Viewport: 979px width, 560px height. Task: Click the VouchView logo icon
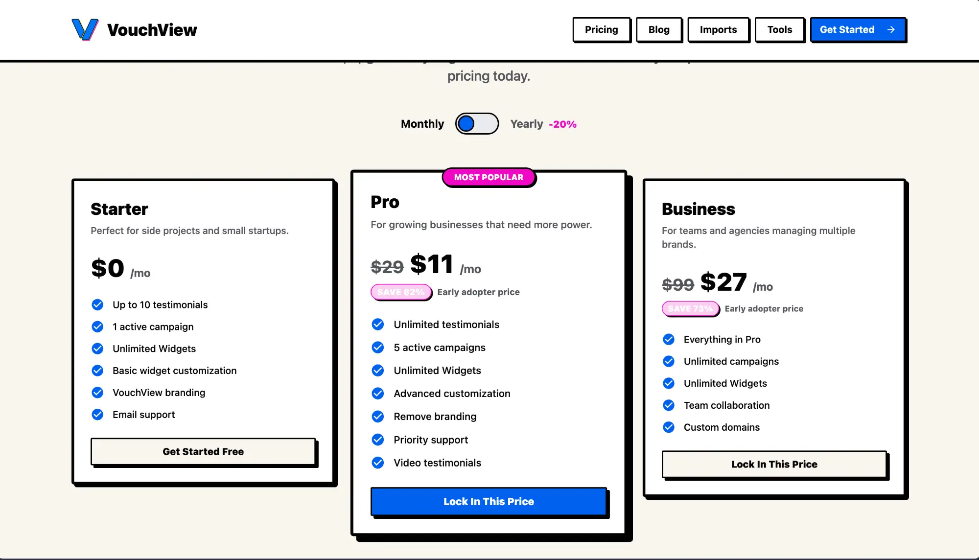click(x=85, y=29)
